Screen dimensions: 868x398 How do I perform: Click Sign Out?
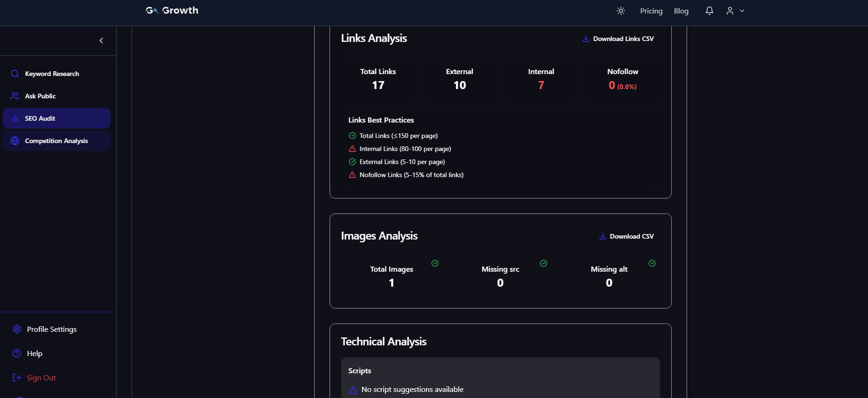point(41,377)
